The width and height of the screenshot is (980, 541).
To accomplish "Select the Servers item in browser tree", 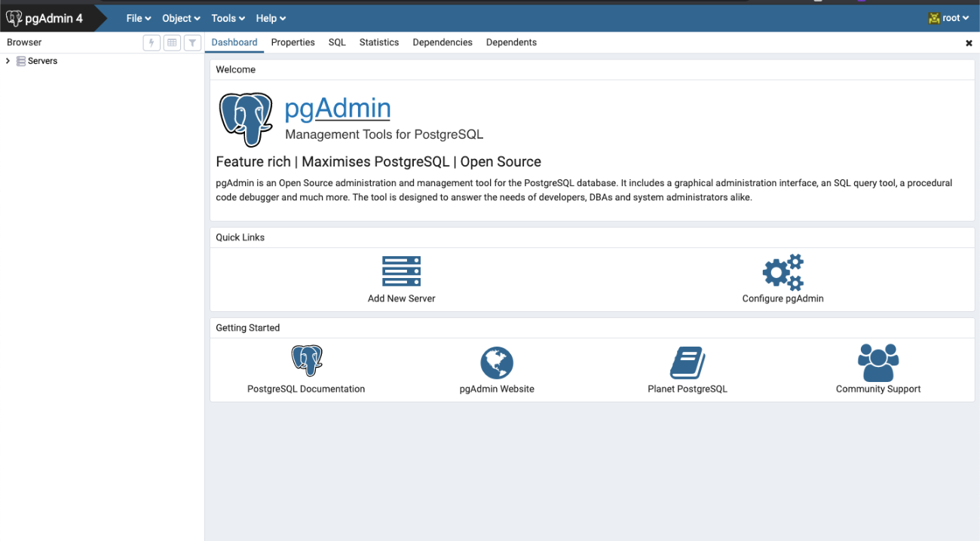I will pyautogui.click(x=43, y=61).
